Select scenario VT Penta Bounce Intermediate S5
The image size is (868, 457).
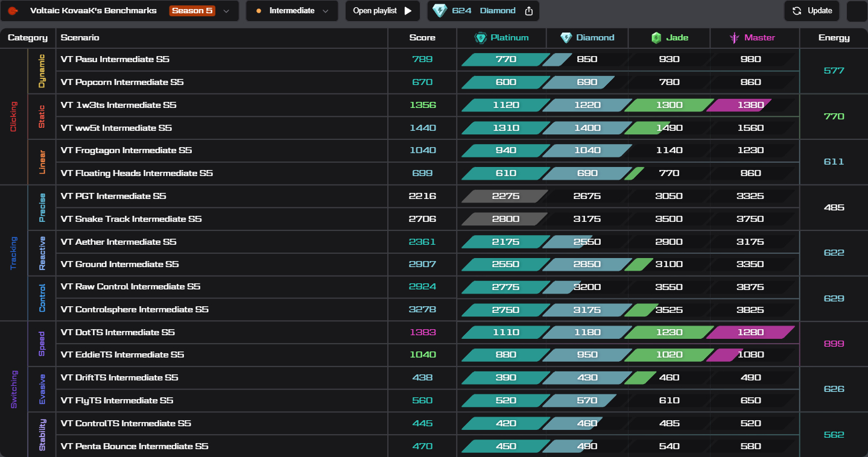pos(135,446)
